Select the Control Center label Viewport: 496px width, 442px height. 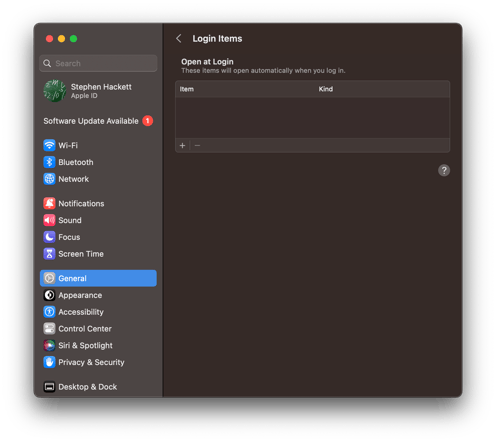coord(85,329)
